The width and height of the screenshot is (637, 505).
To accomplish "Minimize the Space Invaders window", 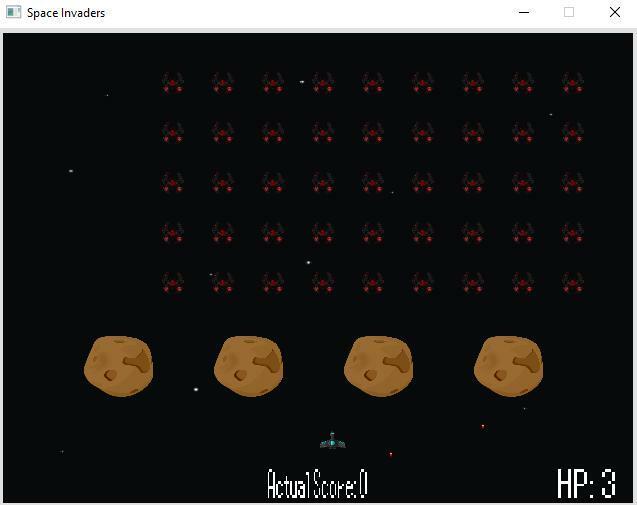I will (x=524, y=12).
